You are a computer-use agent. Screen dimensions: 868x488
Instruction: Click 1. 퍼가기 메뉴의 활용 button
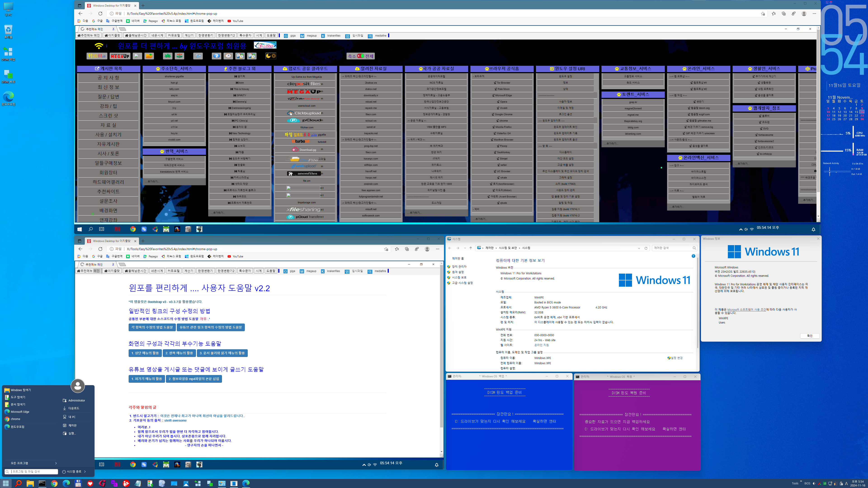point(146,379)
